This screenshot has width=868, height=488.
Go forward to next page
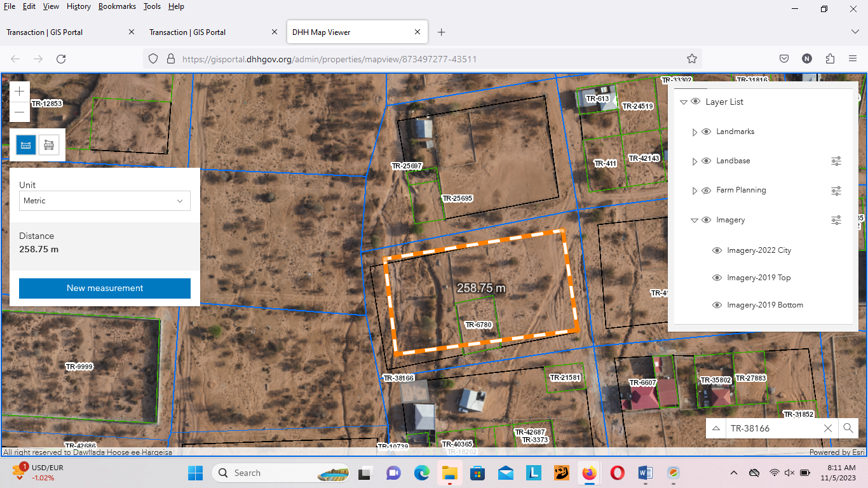coord(38,58)
